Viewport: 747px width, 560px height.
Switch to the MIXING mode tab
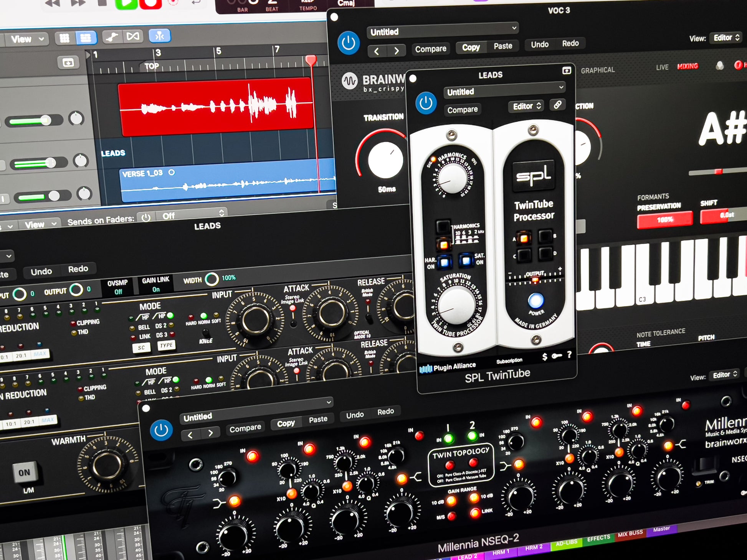pyautogui.click(x=687, y=66)
